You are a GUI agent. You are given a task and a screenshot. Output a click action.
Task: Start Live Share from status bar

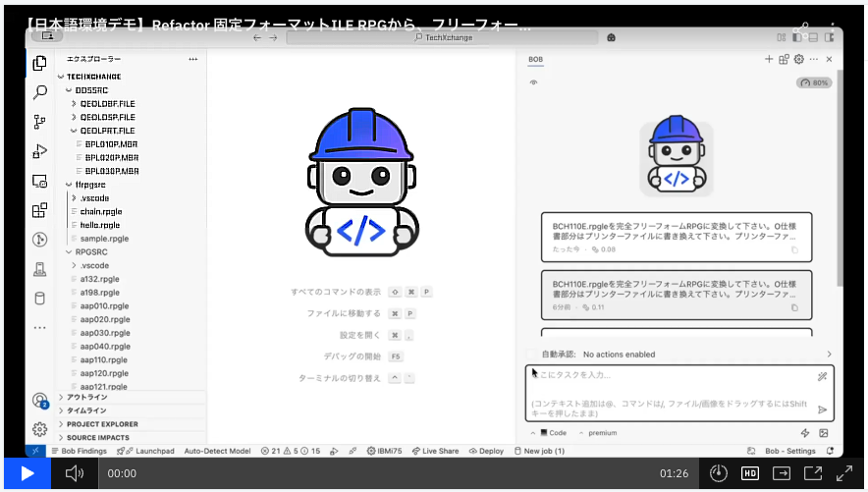pos(436,451)
